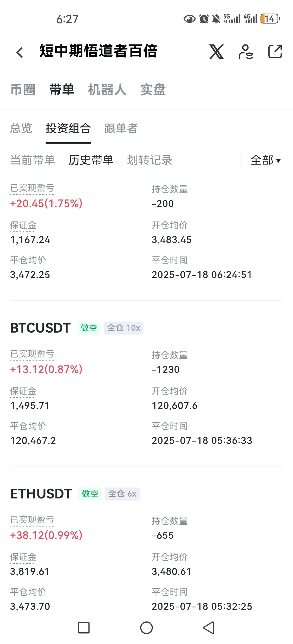Tap Android recent apps square icon
Image resolution: width=293 pixels, height=644 pixels.
pos(84,628)
